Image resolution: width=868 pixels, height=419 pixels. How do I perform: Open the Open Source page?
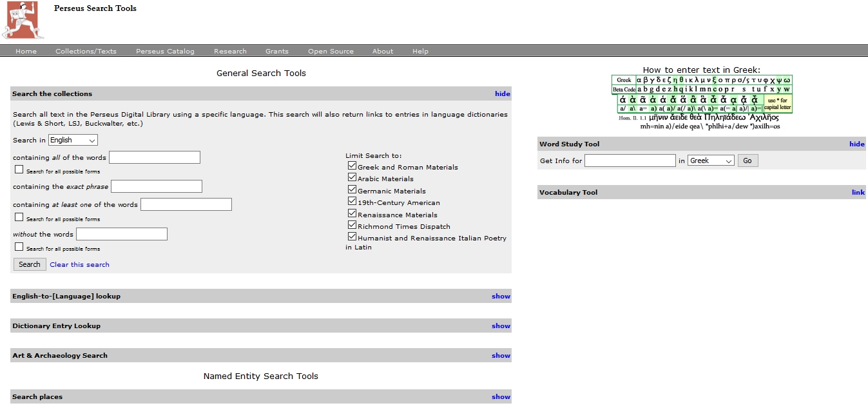tap(331, 52)
